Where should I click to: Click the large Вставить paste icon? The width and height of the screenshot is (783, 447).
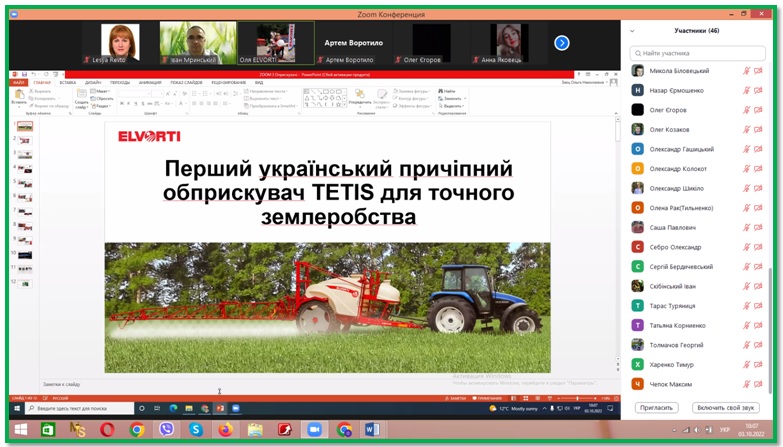pyautogui.click(x=19, y=94)
